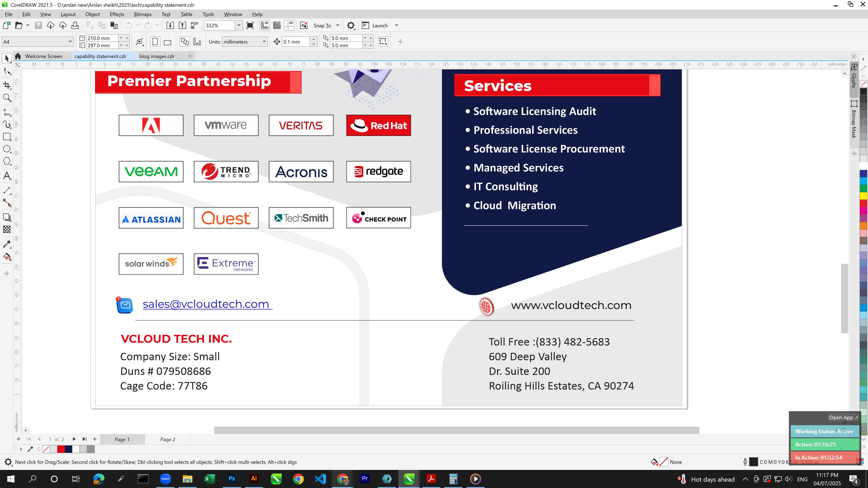The image size is (868, 488).
Task: Open the Effects menu
Action: (117, 14)
